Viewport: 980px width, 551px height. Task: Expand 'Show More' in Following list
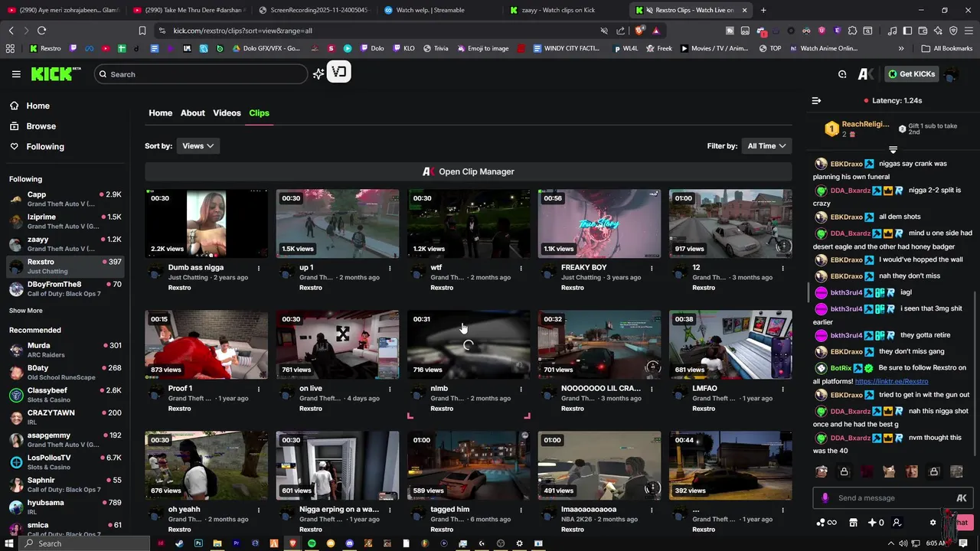(x=26, y=311)
